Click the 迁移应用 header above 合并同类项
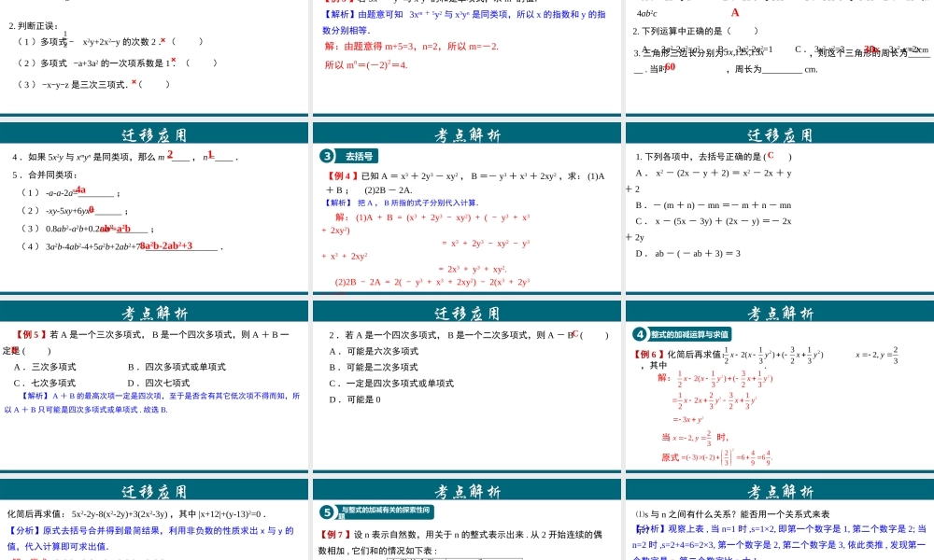 click(x=154, y=135)
